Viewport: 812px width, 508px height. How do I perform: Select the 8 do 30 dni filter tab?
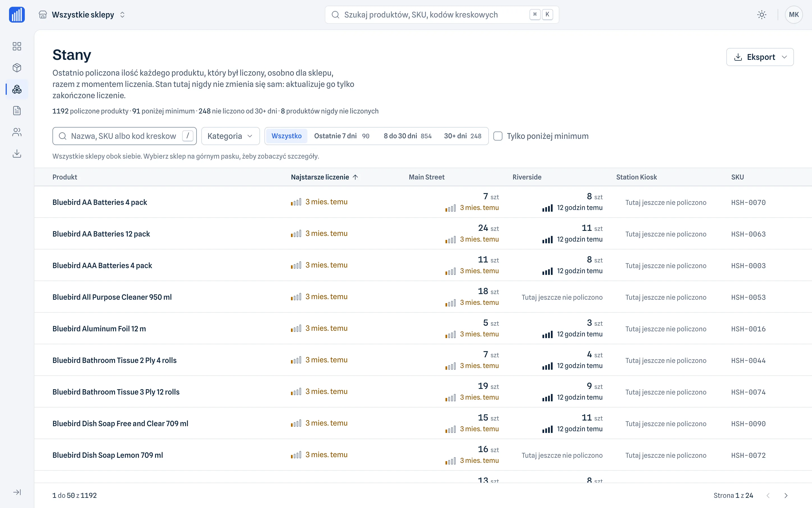[408, 136]
